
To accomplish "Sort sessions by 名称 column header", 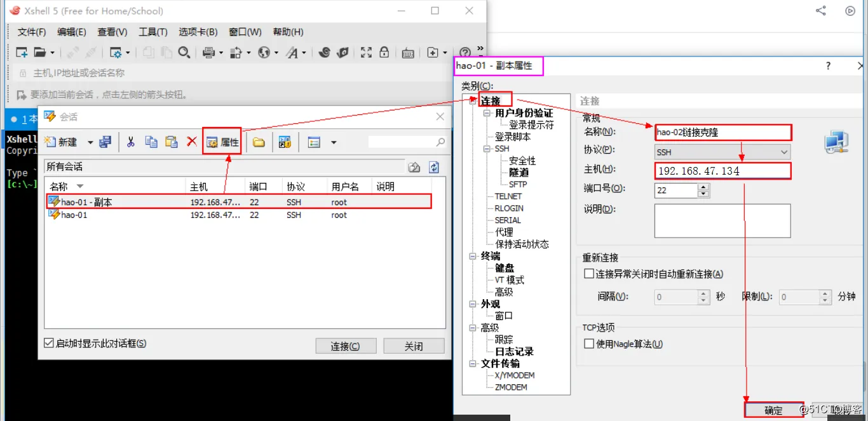I will [116, 186].
